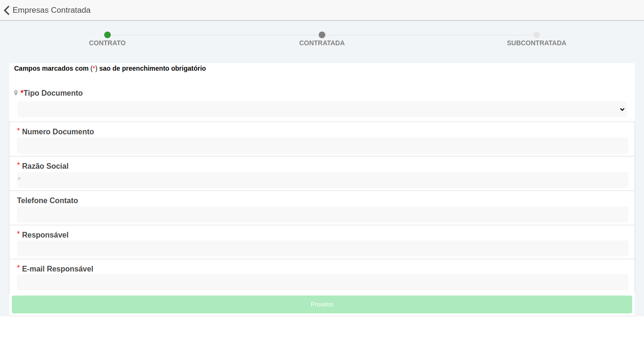The width and height of the screenshot is (644, 337).
Task: Click the Tipo Documento dropdown arrow
Action: coord(622,109)
